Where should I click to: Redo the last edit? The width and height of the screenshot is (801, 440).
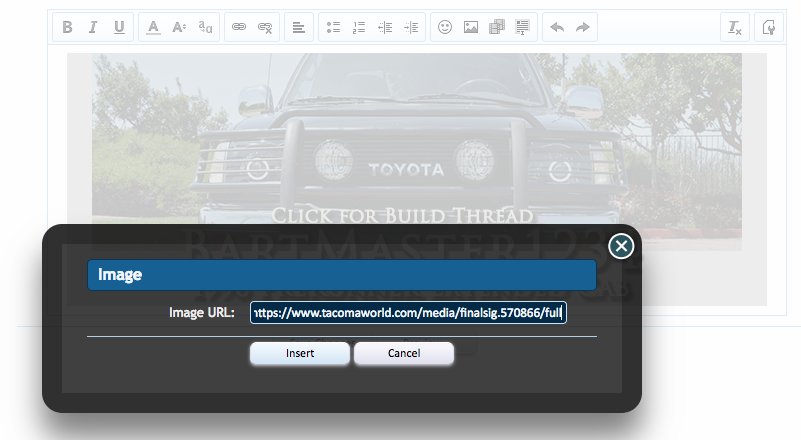pyautogui.click(x=583, y=27)
